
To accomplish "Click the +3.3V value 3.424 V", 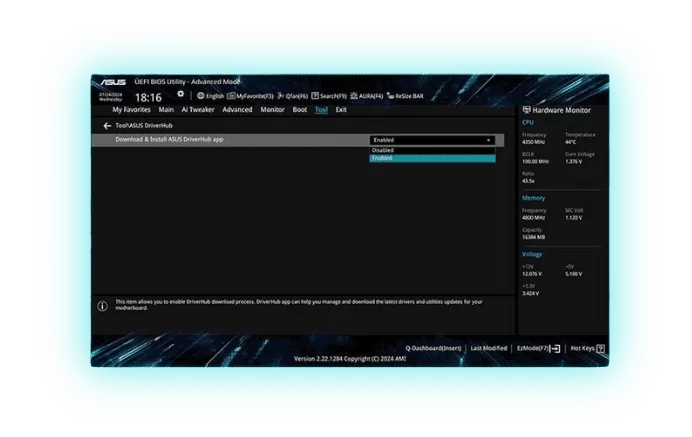I will point(530,293).
